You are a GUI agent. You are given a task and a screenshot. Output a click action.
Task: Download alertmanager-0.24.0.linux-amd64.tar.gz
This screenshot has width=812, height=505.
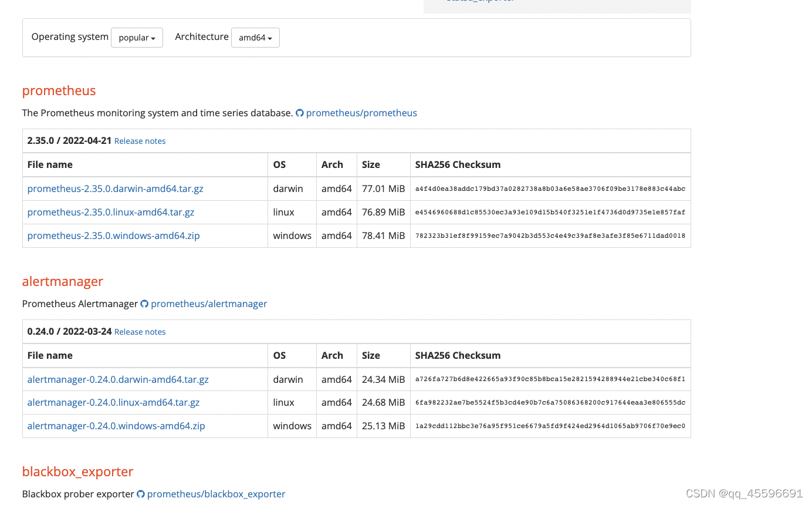114,402
